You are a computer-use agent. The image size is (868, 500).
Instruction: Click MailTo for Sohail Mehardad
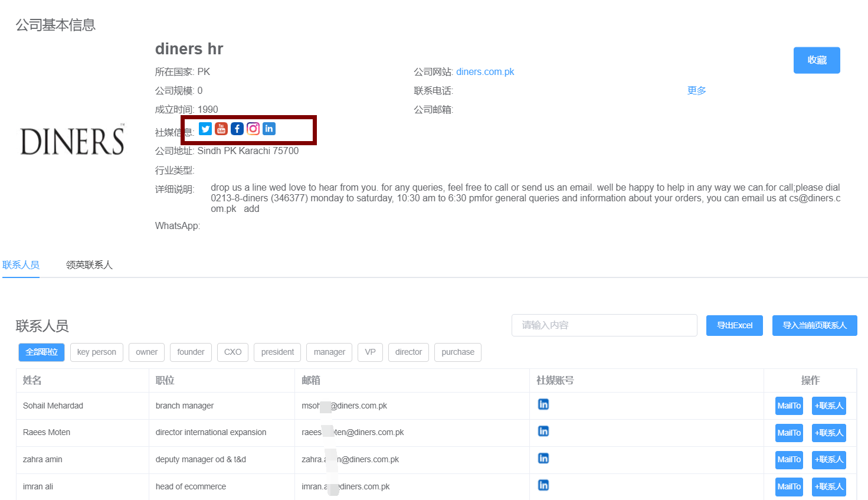[x=789, y=406]
